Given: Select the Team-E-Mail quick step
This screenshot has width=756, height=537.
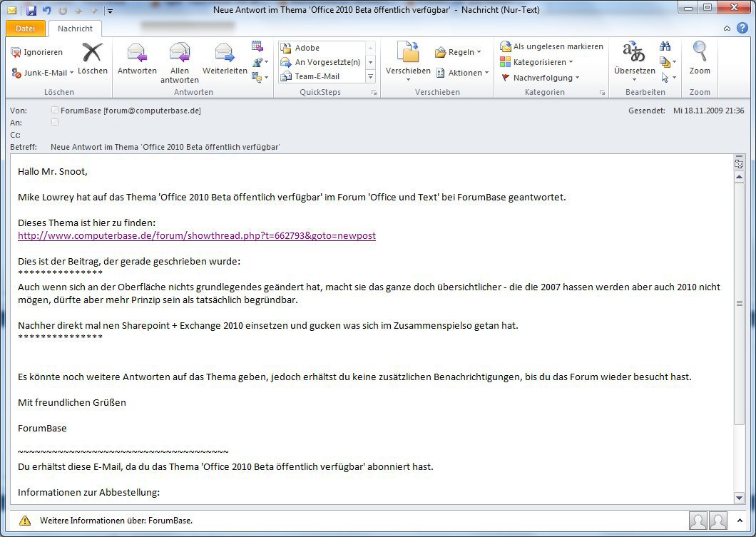Looking at the screenshot, I should click(x=321, y=76).
